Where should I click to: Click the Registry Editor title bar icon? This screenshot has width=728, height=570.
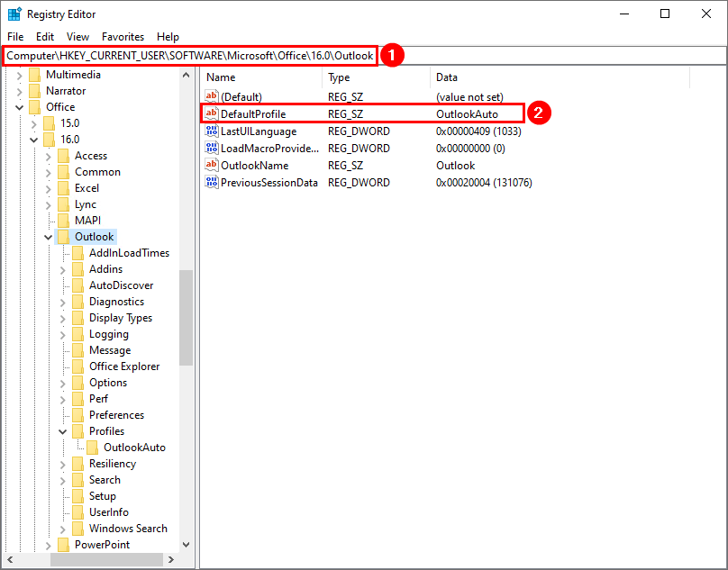tap(14, 14)
